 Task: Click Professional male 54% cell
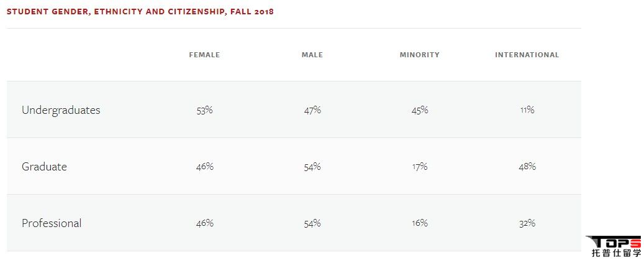pyautogui.click(x=312, y=223)
